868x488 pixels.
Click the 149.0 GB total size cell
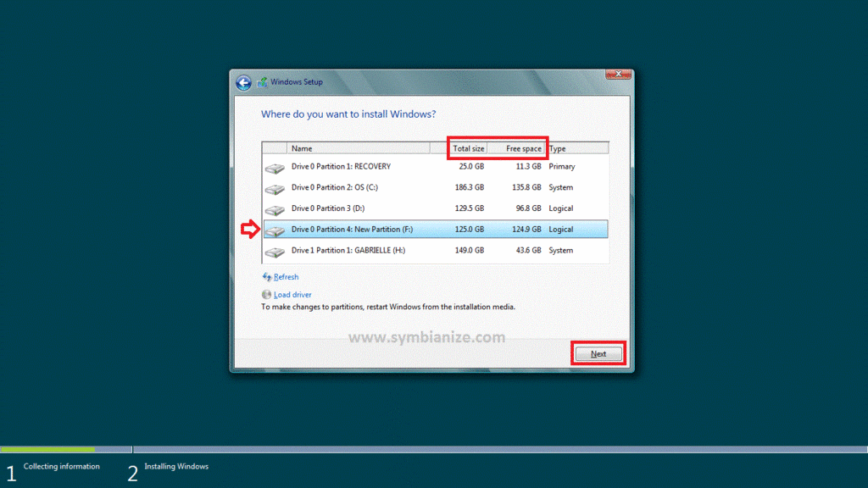[x=470, y=251]
